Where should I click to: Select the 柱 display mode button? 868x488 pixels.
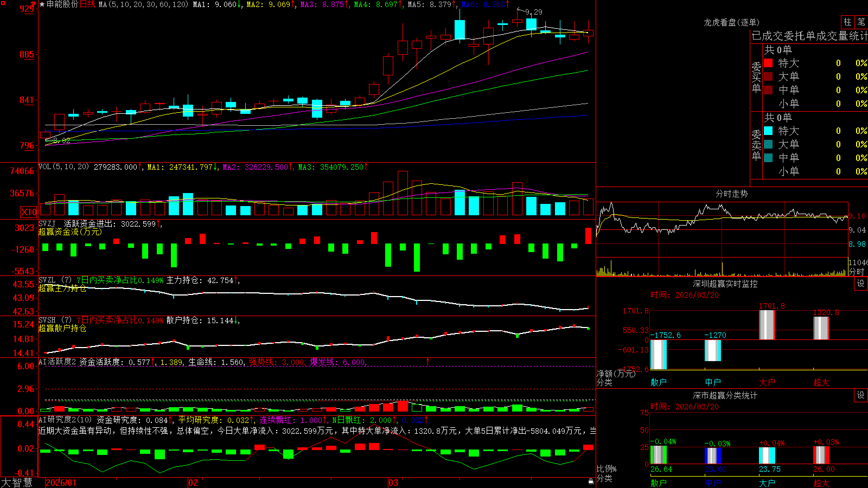pos(847,22)
